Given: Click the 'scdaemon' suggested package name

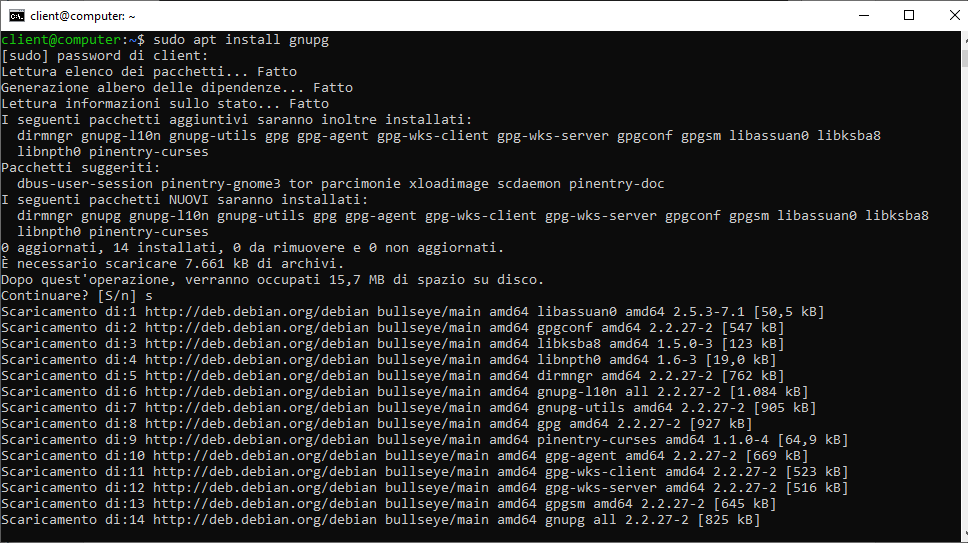Looking at the screenshot, I should pyautogui.click(x=528, y=184).
